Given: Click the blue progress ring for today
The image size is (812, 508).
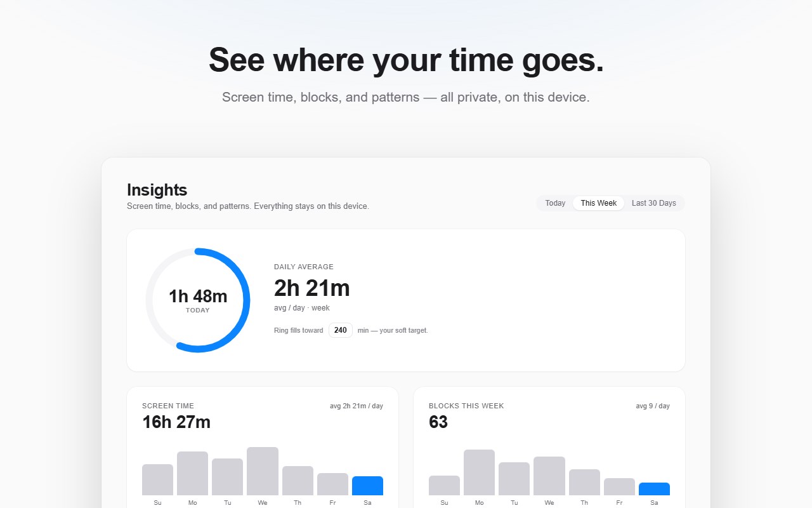Looking at the screenshot, I should (x=198, y=300).
